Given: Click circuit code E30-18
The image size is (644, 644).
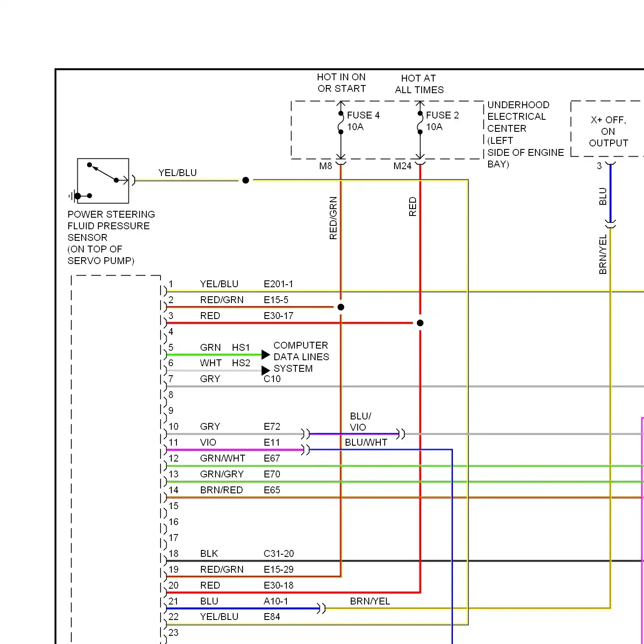Looking at the screenshot, I should pos(279,586).
